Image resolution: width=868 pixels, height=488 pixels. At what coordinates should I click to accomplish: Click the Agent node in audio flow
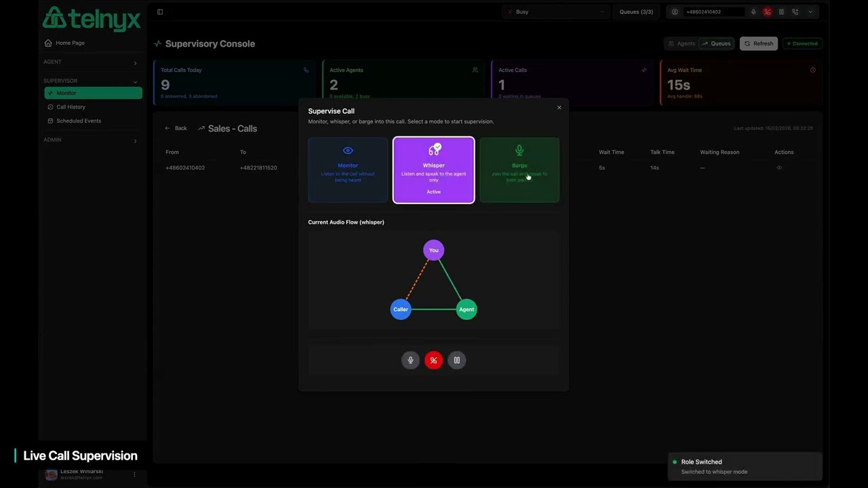pyautogui.click(x=467, y=309)
